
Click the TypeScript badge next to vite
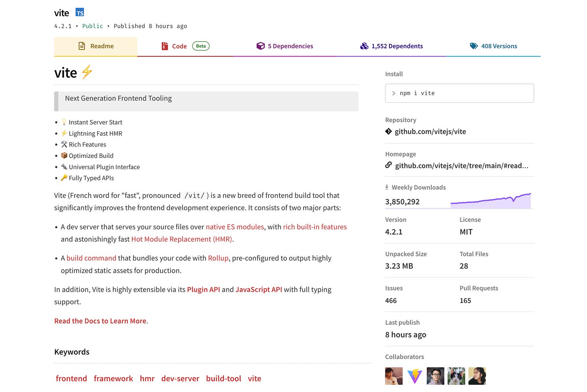(x=80, y=12)
